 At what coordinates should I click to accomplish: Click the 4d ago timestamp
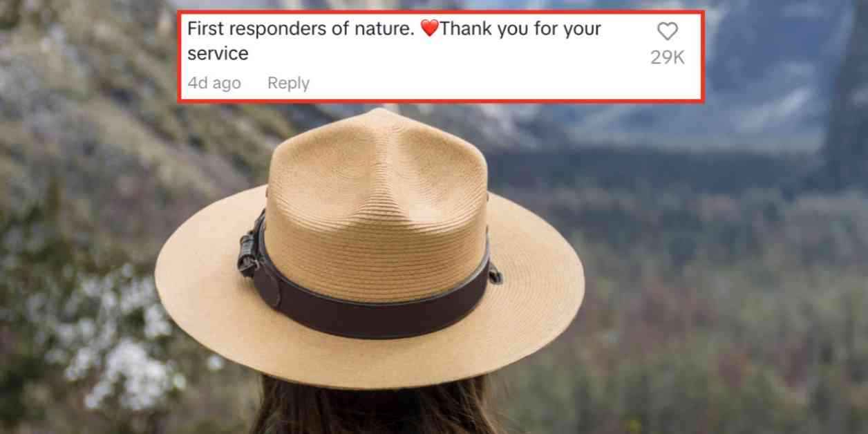214,83
